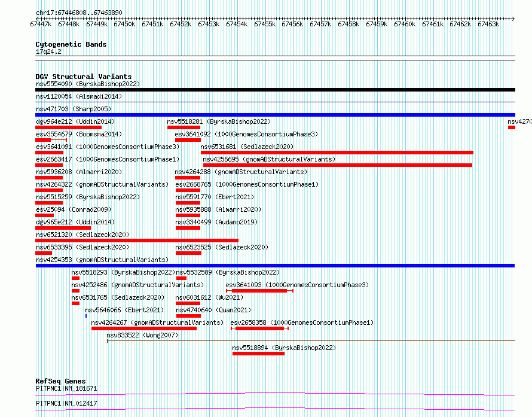Open PITPNC1|NM_181671 gene label
This screenshot has height=417, width=532.
(x=66, y=388)
